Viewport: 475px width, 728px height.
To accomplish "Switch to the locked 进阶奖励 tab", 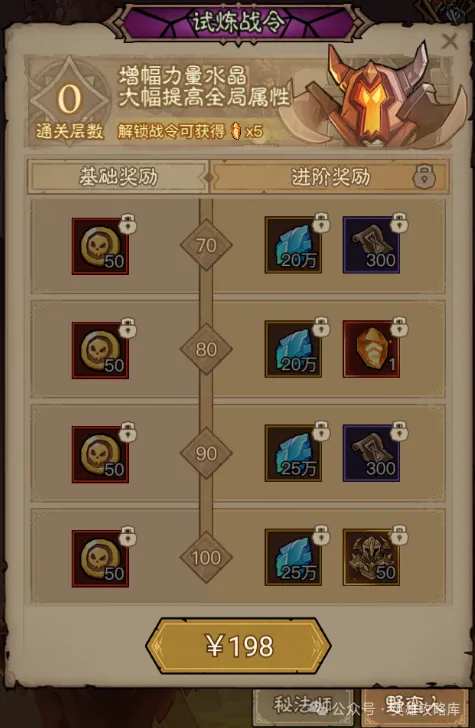I will click(330, 176).
